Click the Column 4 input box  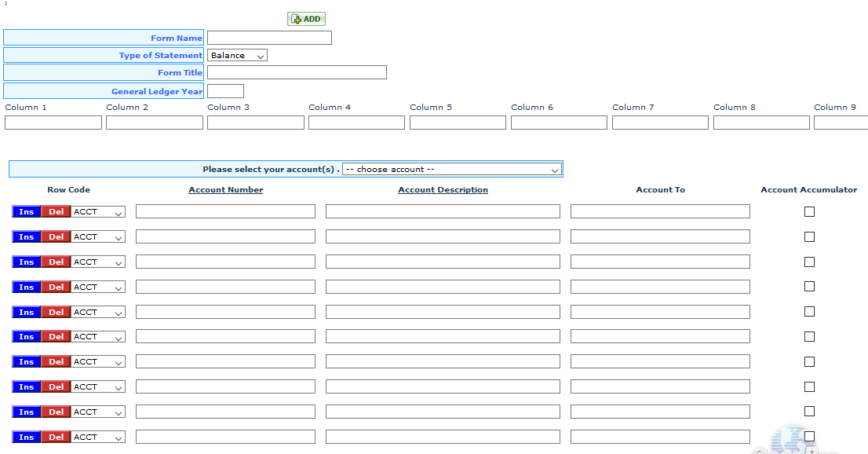tap(356, 123)
